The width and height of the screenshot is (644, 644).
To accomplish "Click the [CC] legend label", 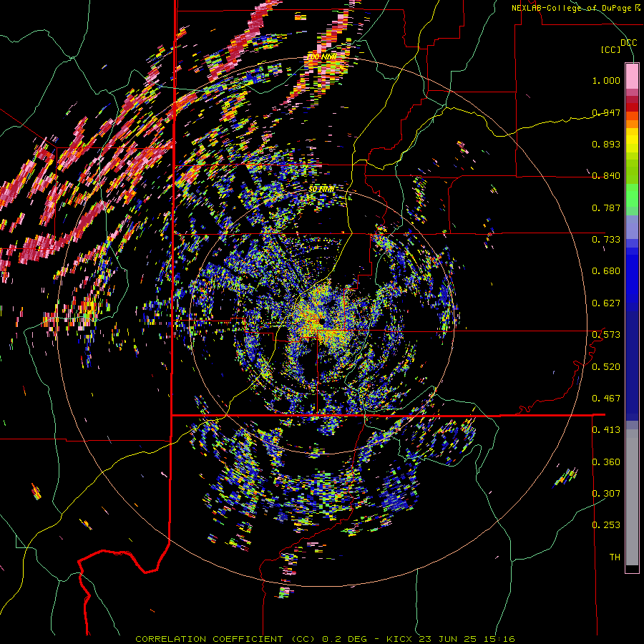I will tap(611, 49).
